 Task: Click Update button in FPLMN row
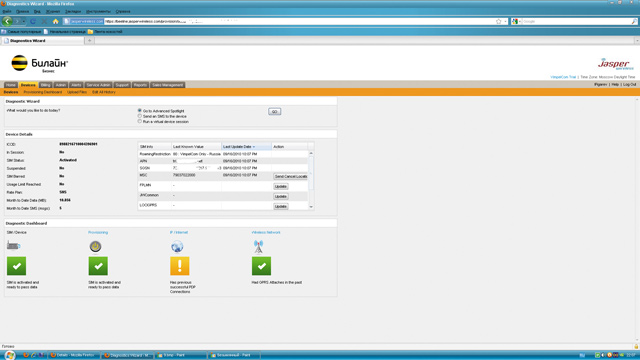(281, 187)
